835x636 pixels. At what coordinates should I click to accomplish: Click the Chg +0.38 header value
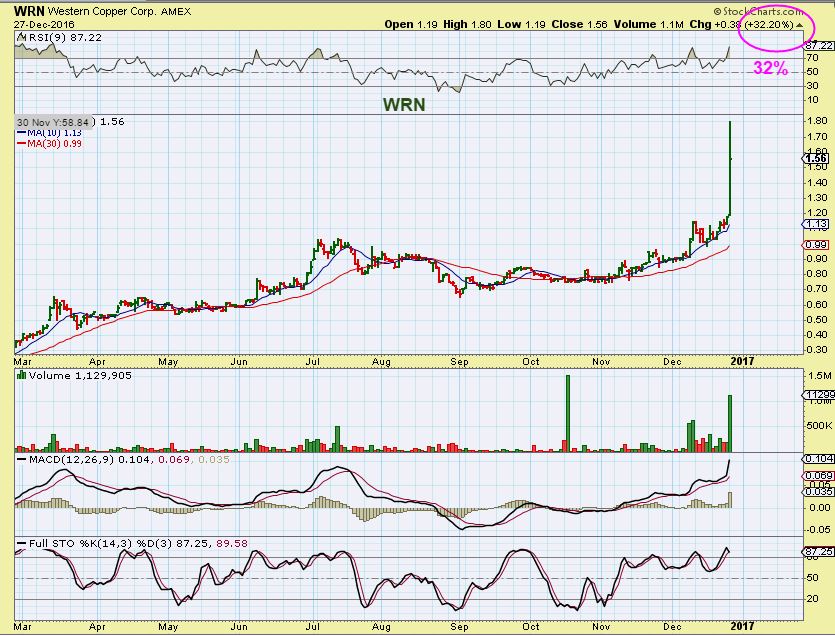[716, 25]
